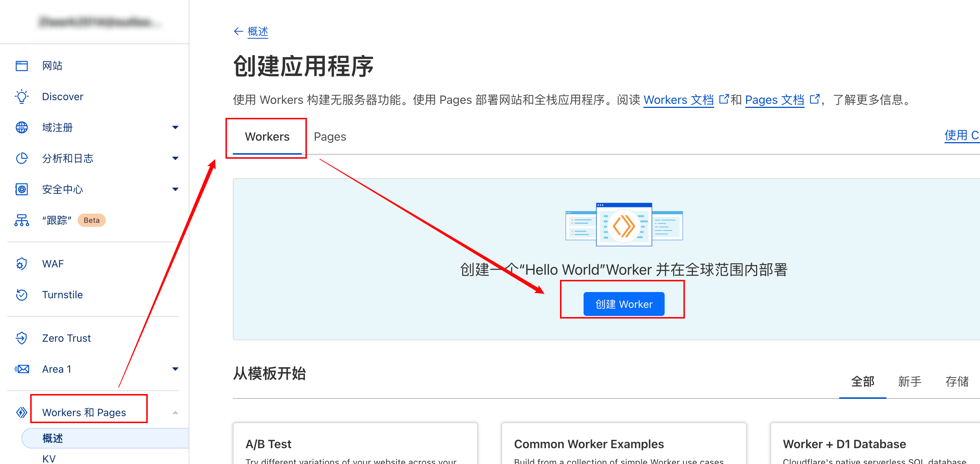Switch to the Pages tab
980x464 pixels.
(329, 137)
